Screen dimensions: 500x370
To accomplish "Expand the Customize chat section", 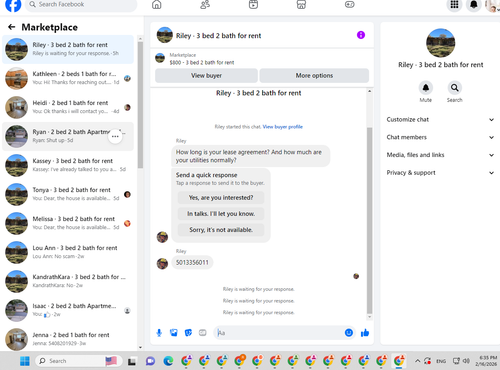I will (440, 119).
